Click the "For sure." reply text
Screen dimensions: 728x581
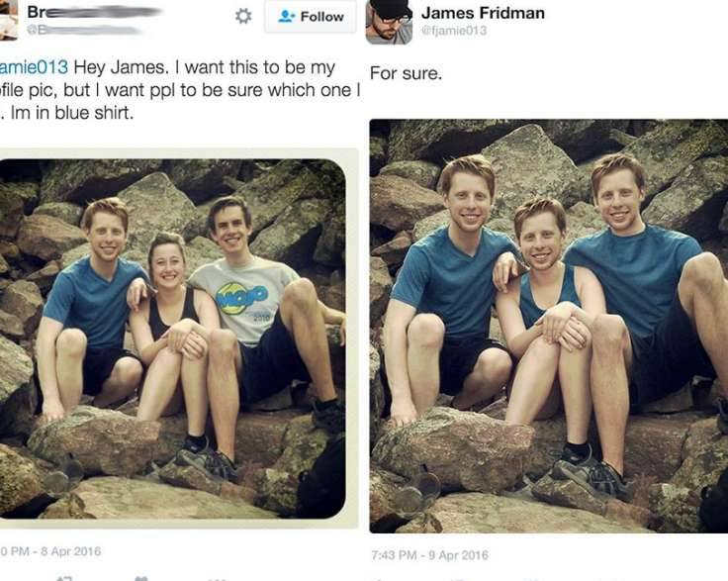(x=406, y=73)
